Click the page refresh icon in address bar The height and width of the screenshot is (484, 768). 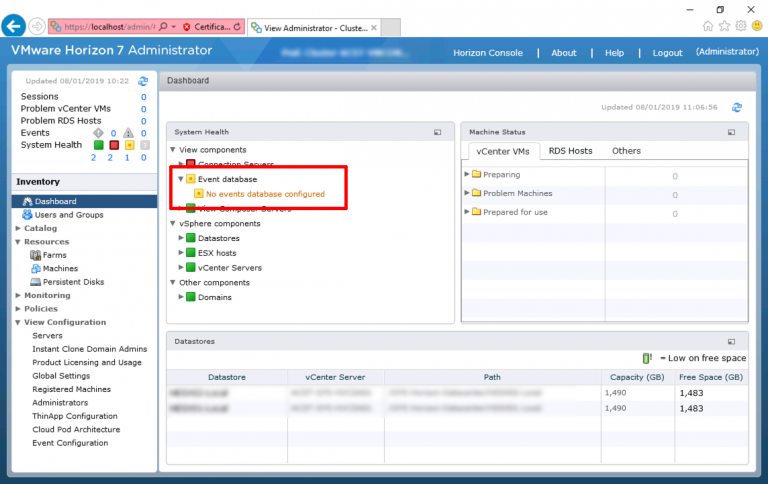[237, 26]
